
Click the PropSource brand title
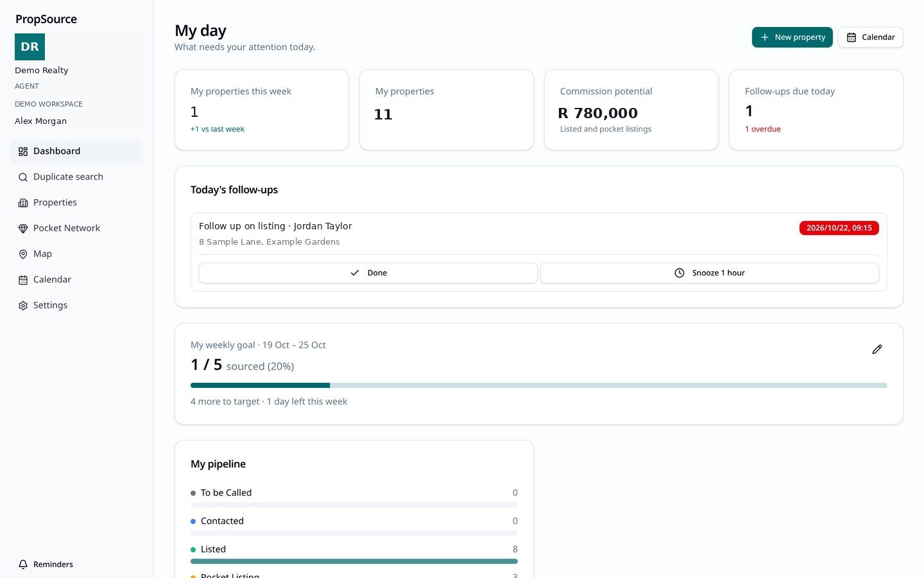46,19
